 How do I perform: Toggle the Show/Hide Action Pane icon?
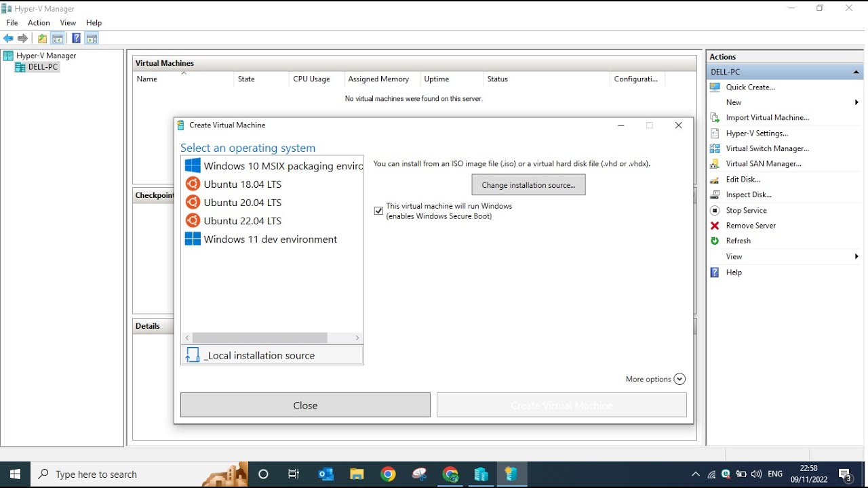[x=92, y=39]
